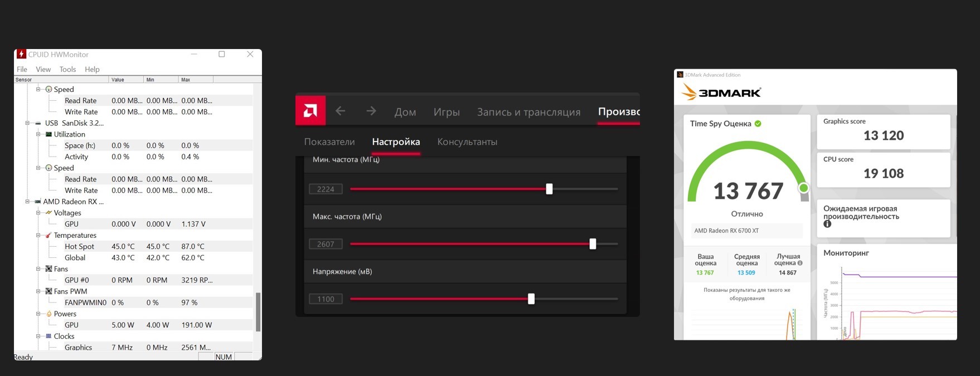Click the info icon beside Лучшая оценка
This screenshot has width=980, height=376.
click(x=800, y=263)
